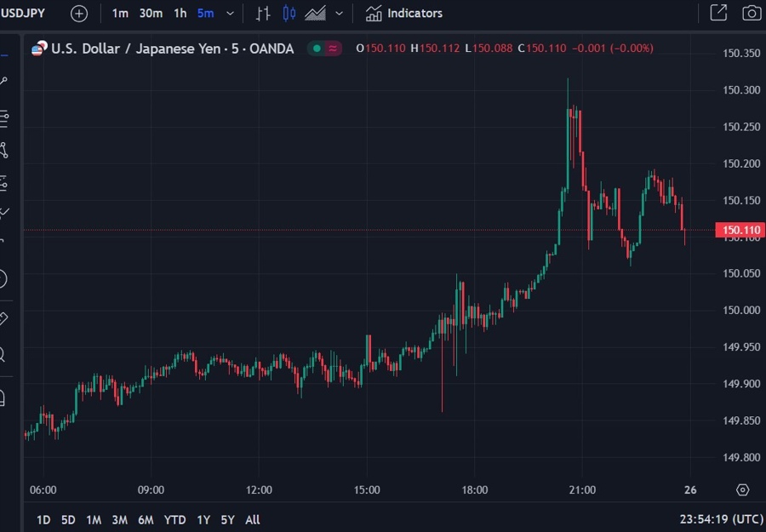Open the Indicators panel

(404, 14)
